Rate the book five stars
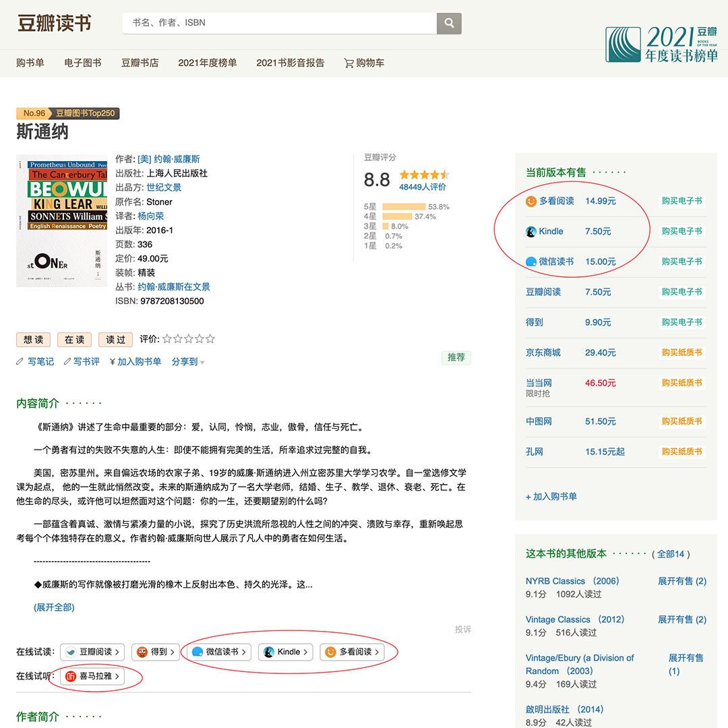The width and height of the screenshot is (728, 728). click(x=210, y=339)
